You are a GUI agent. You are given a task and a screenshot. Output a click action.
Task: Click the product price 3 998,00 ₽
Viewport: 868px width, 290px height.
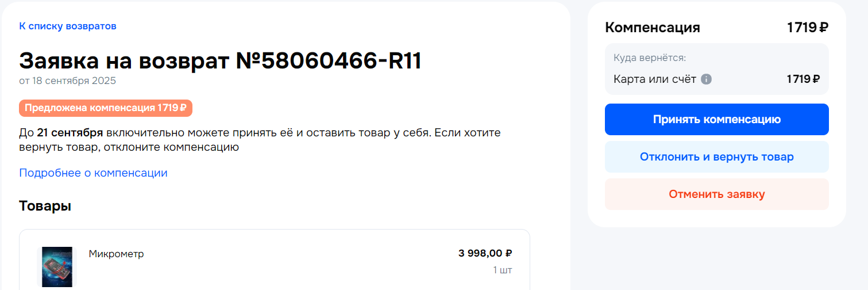pyautogui.click(x=485, y=253)
